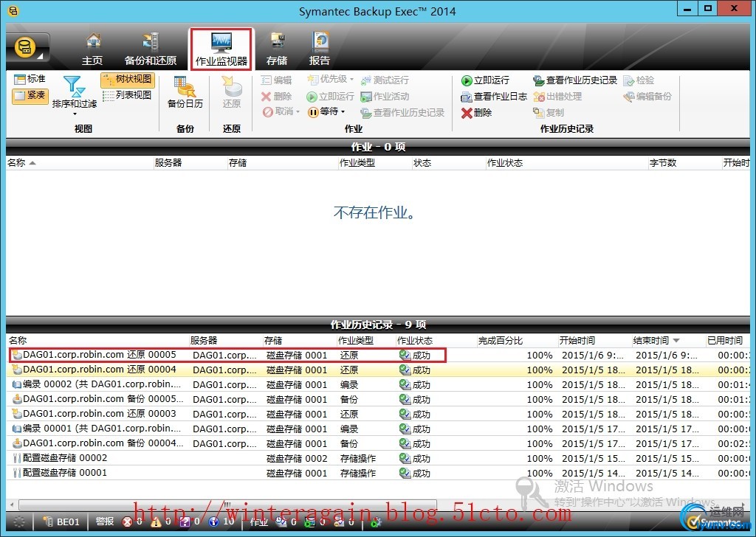Switch to 列表视图 list view

click(x=128, y=95)
